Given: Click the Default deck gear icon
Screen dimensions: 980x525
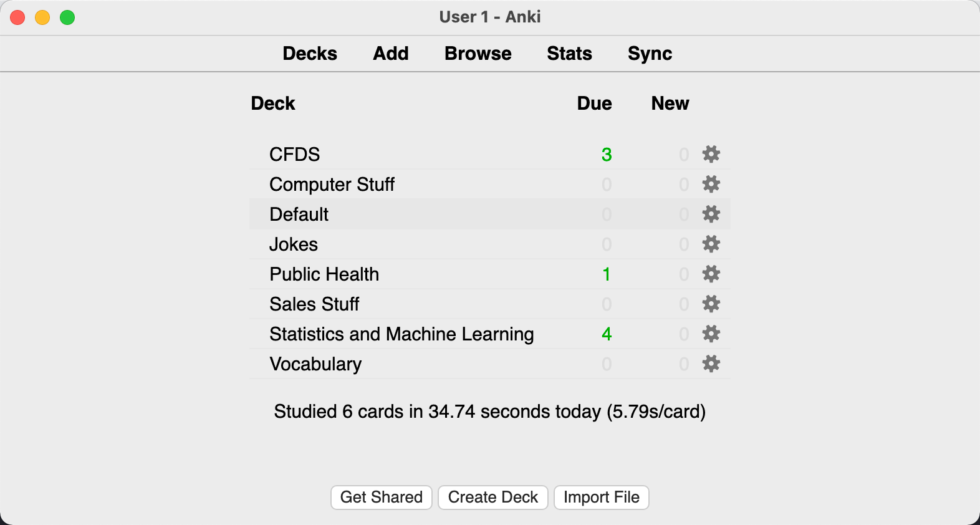Looking at the screenshot, I should click(x=711, y=214).
